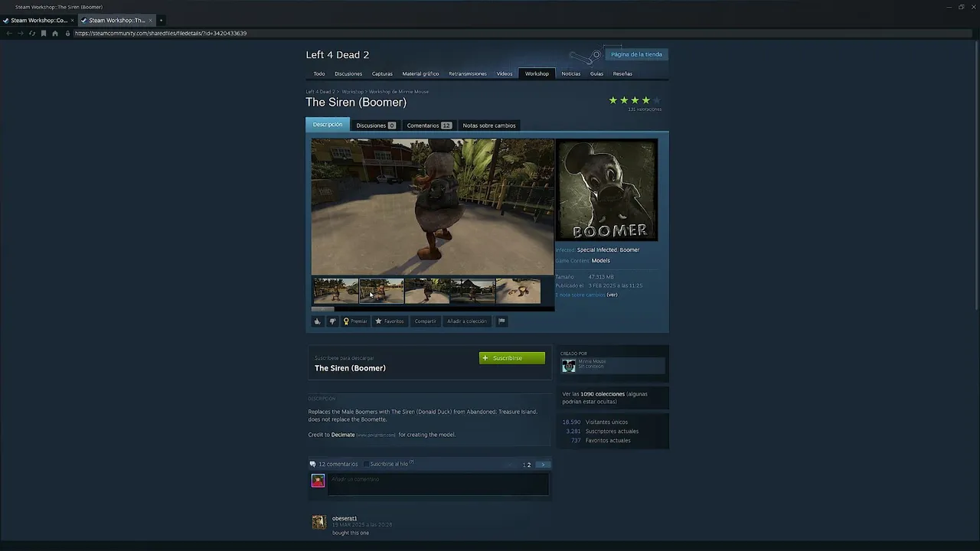Image resolution: width=980 pixels, height=551 pixels.
Task: Click the large main screenshot preview
Action: 433,207
